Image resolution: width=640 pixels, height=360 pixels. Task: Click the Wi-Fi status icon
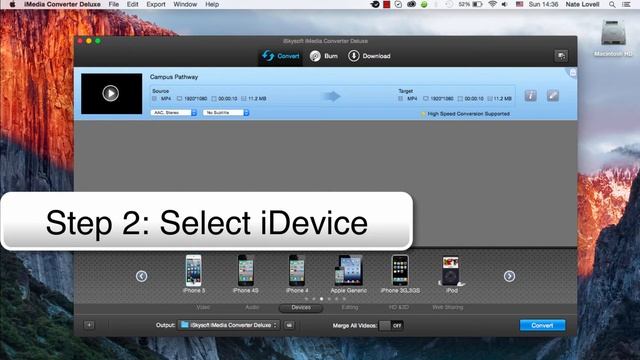tap(493, 4)
